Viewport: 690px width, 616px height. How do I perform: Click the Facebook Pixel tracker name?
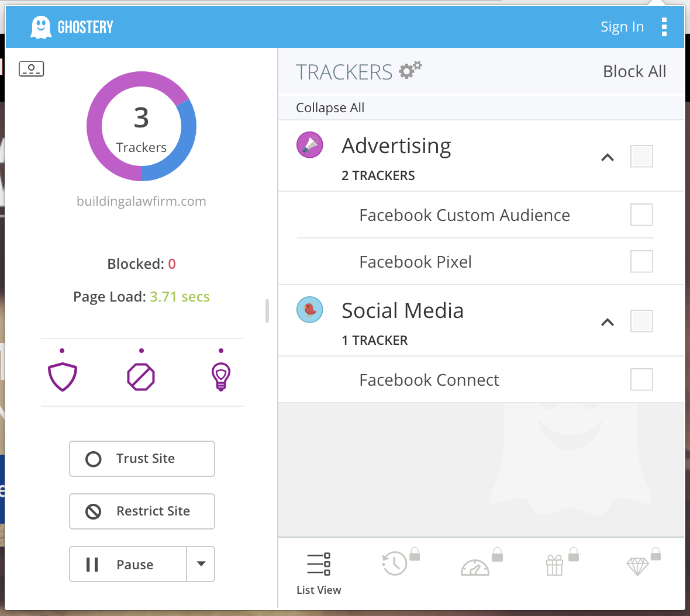click(415, 262)
